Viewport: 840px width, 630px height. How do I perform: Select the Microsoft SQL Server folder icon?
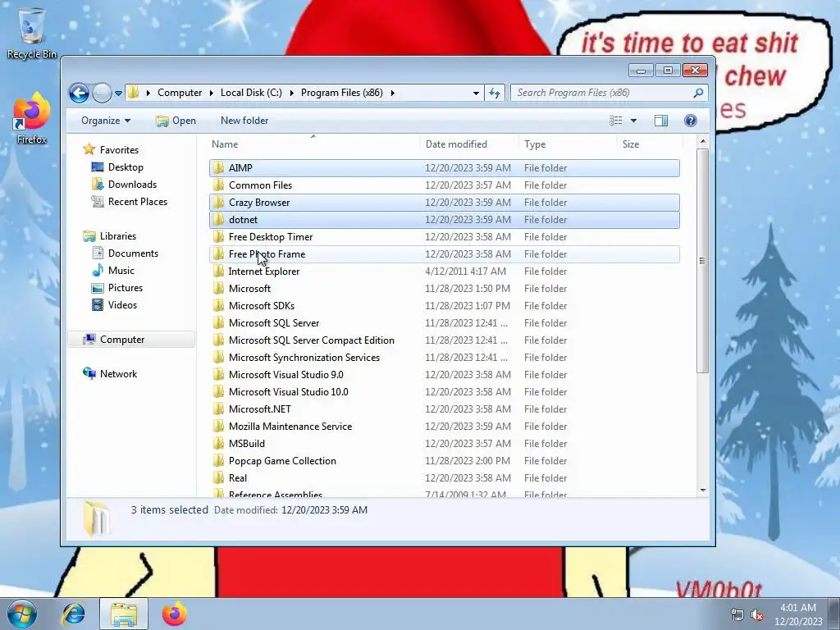tap(218, 323)
